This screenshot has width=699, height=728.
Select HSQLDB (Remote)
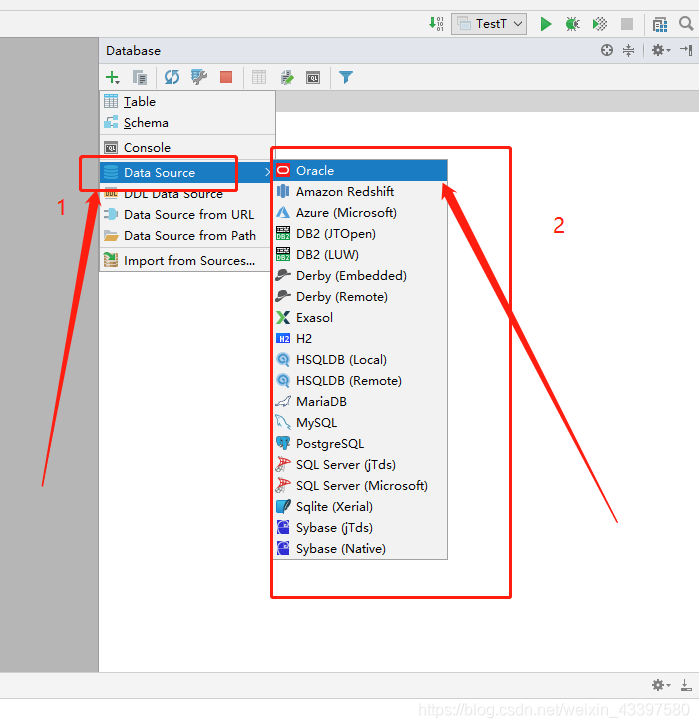tap(361, 381)
